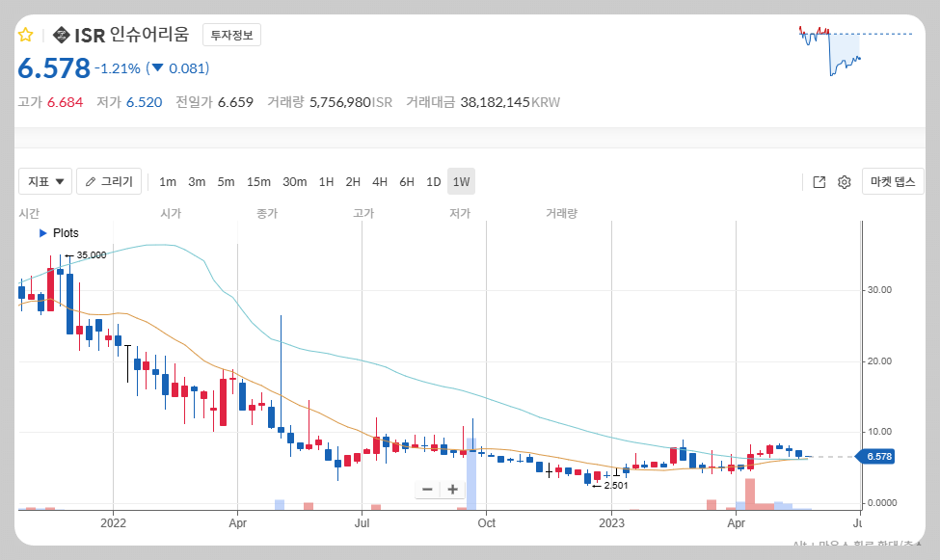Click the 거래량 5,756,980 ISR volume
The image size is (940, 560).
pos(330,102)
